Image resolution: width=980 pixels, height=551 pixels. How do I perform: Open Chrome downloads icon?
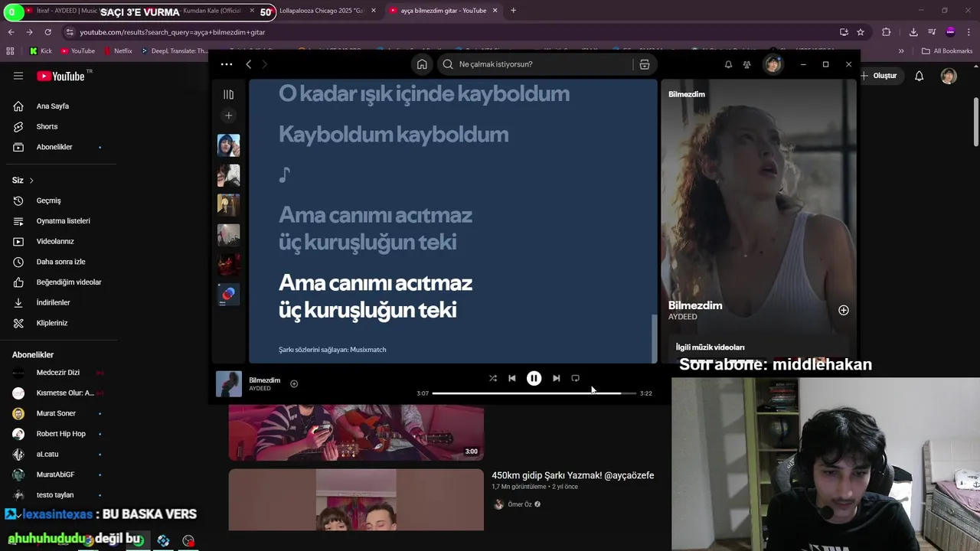coord(913,32)
